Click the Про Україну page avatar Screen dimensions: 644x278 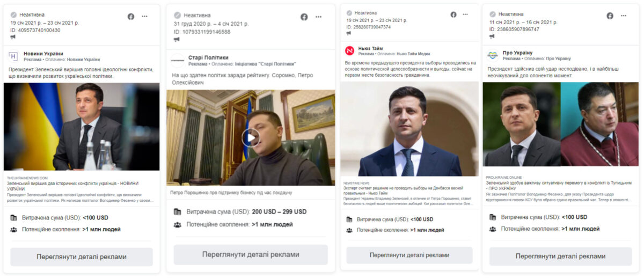coord(492,55)
